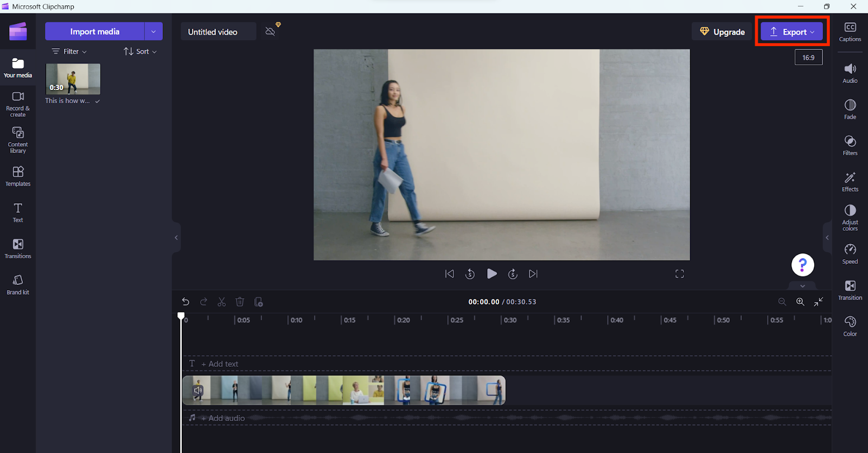Open the Effects wand panel
The image size is (868, 453).
(x=850, y=181)
